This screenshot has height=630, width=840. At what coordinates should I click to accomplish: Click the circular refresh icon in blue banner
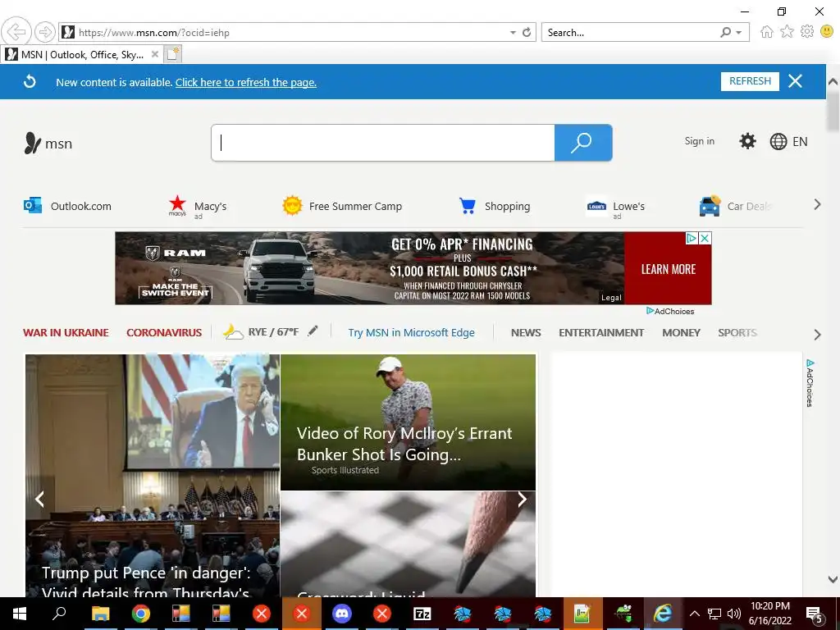[x=30, y=81]
